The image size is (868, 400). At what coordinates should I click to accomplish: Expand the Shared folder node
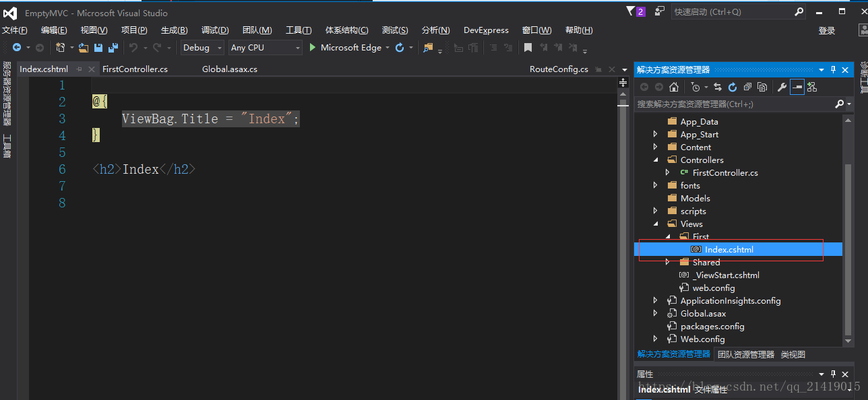668,262
